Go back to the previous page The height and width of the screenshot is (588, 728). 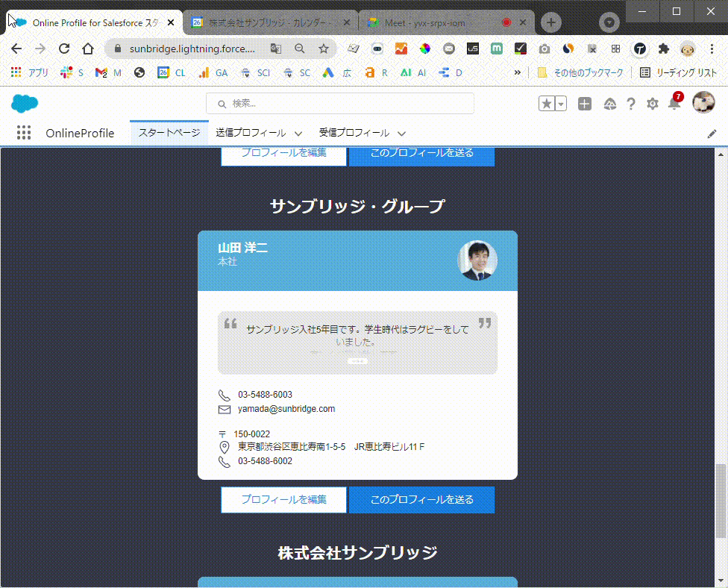coord(16,49)
